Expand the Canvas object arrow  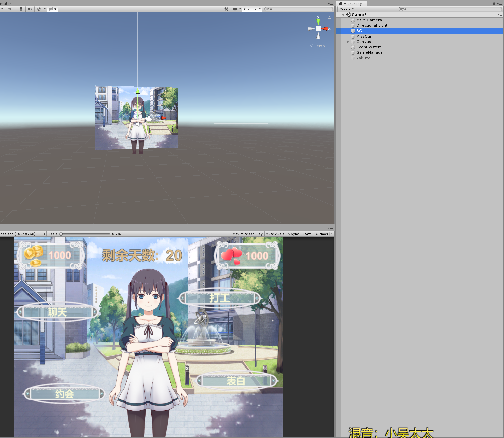(x=348, y=42)
